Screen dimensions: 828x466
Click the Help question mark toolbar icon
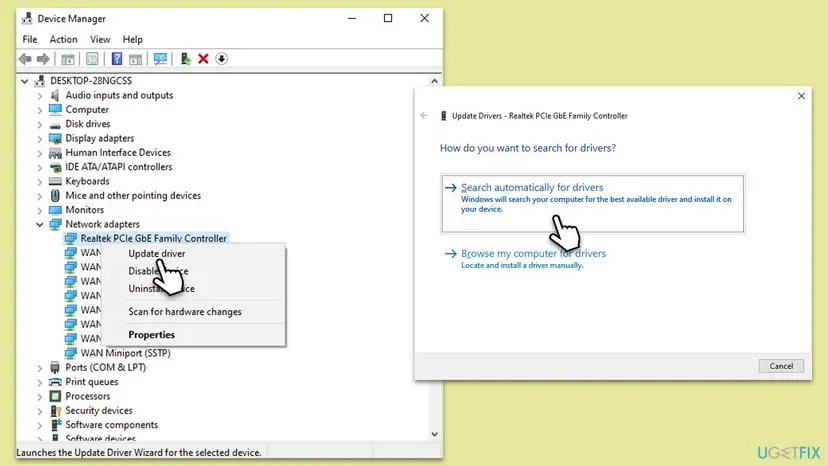tap(117, 59)
